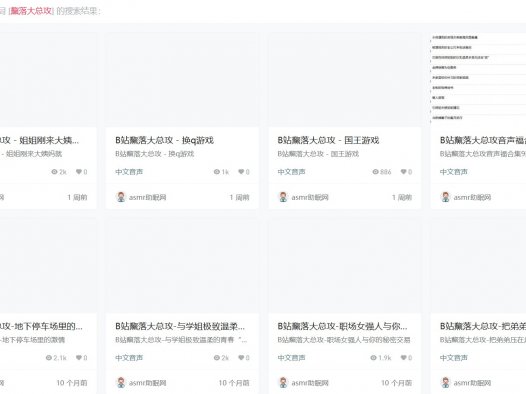Image resolution: width=526 pixels, height=394 pixels.
Task: Click heart like icon on 职场女强人 card
Action: 404,357
